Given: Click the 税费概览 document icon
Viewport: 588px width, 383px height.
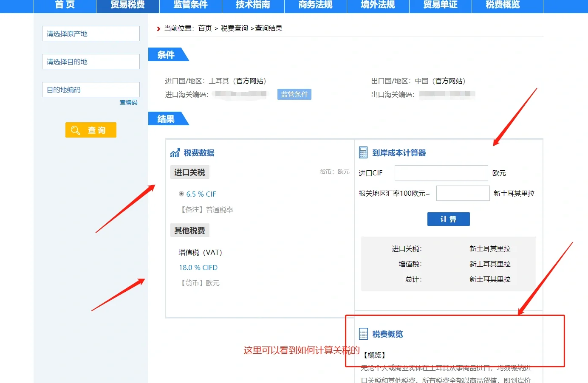Looking at the screenshot, I should point(363,334).
